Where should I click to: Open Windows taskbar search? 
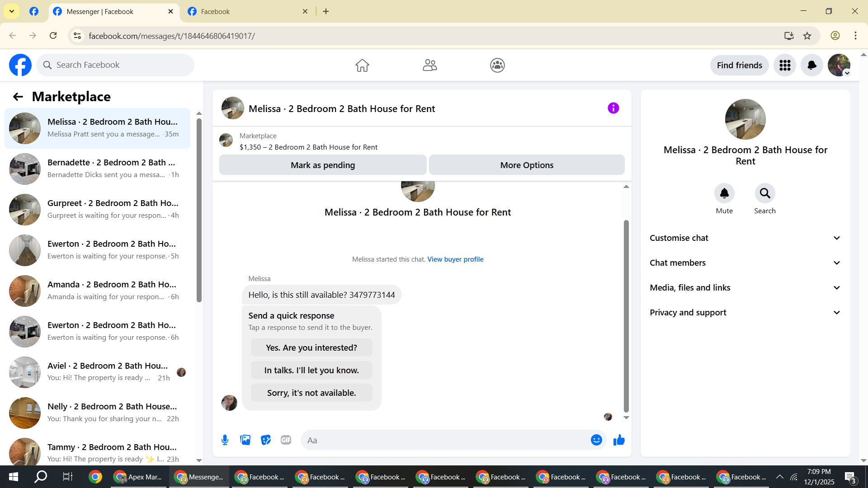tap(41, 477)
